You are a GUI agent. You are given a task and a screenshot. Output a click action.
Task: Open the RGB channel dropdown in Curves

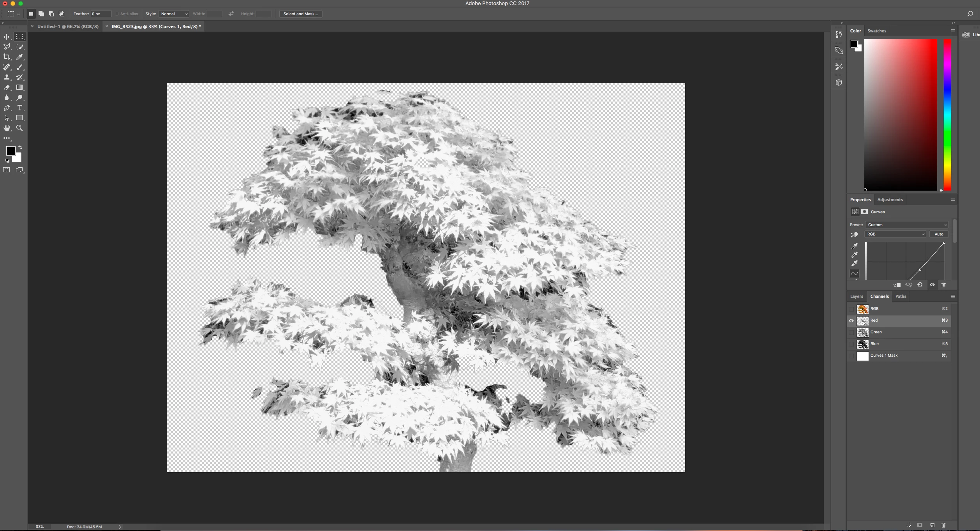coord(895,234)
